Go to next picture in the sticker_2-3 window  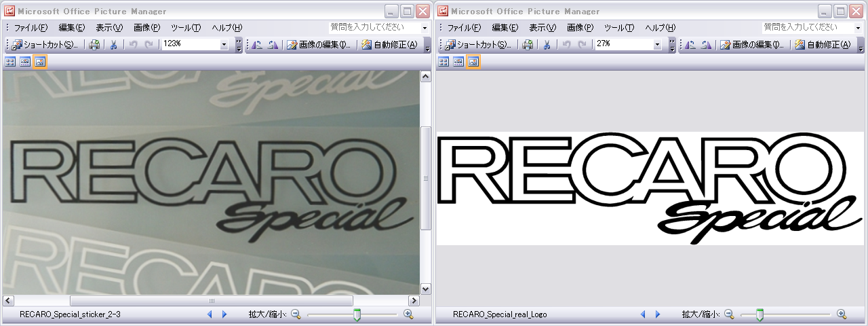[x=224, y=314]
